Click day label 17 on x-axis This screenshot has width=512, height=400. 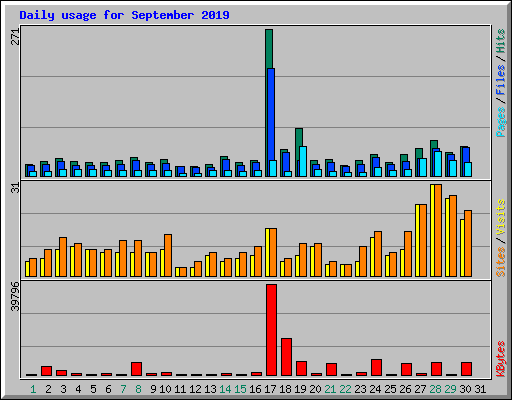point(270,389)
